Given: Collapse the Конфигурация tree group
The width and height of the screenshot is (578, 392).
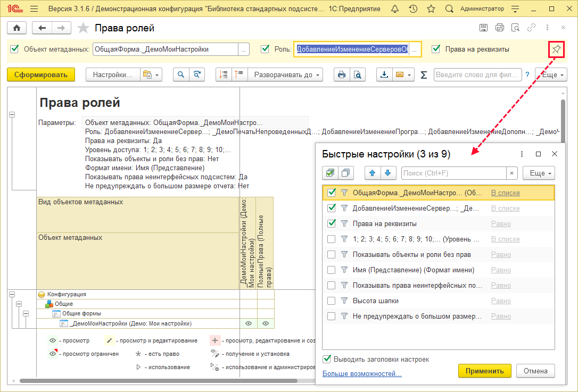Looking at the screenshot, I should tap(12, 294).
